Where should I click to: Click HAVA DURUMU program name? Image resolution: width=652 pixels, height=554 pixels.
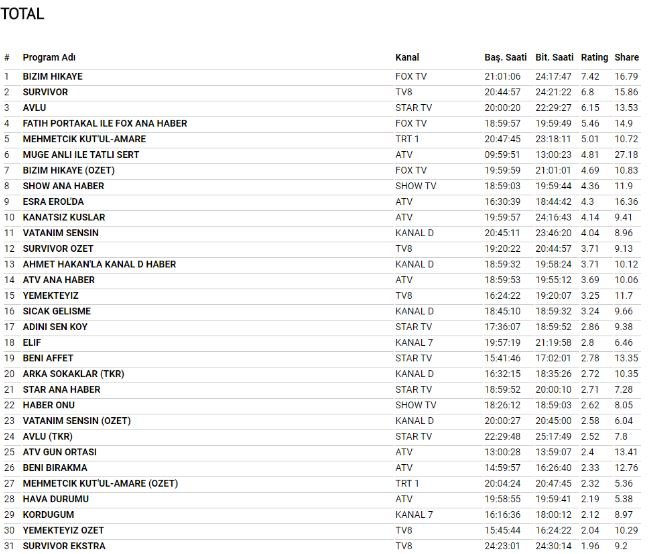click(x=55, y=499)
